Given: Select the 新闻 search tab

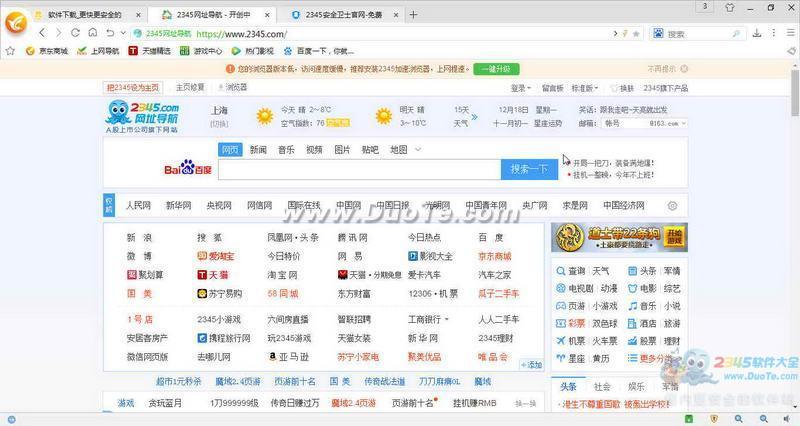Looking at the screenshot, I should tap(258, 149).
